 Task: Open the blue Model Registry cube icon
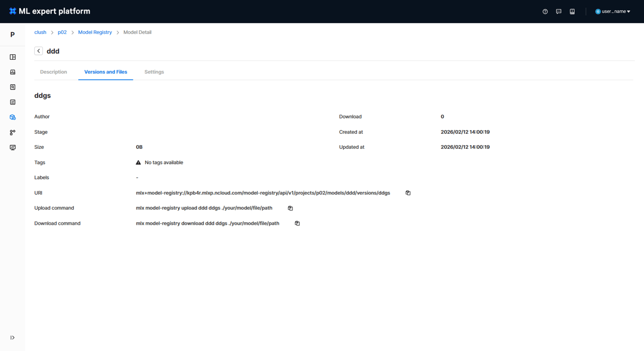pos(13,117)
